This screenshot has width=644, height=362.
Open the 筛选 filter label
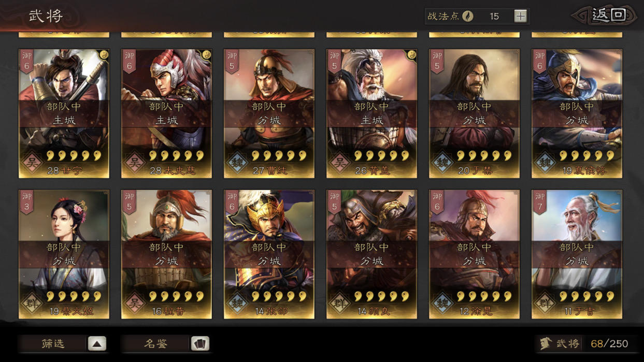[53, 343]
